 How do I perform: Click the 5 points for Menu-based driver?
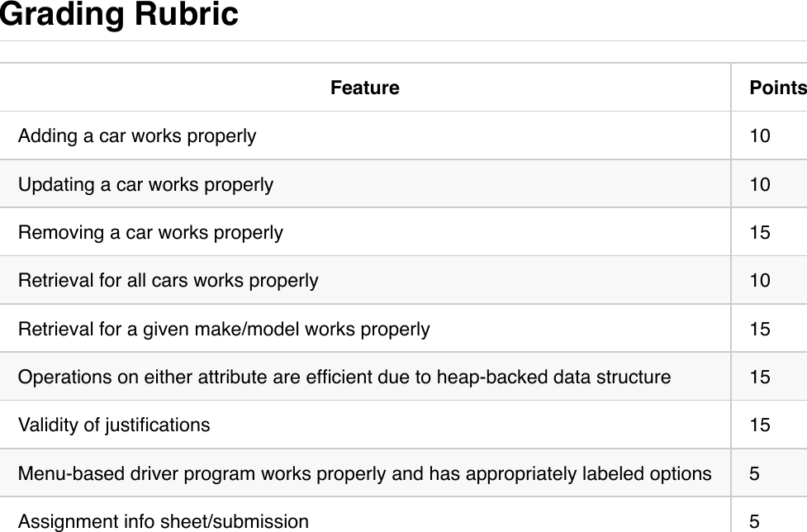[755, 474]
